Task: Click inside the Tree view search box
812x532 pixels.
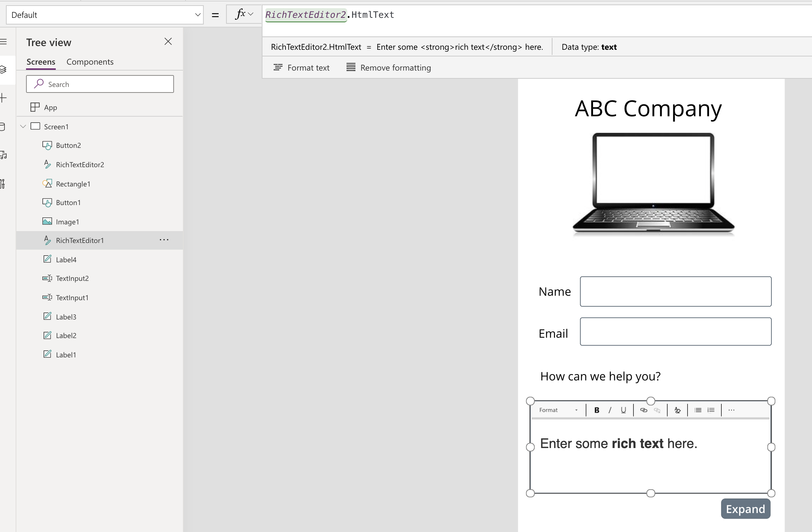Action: pyautogui.click(x=100, y=84)
